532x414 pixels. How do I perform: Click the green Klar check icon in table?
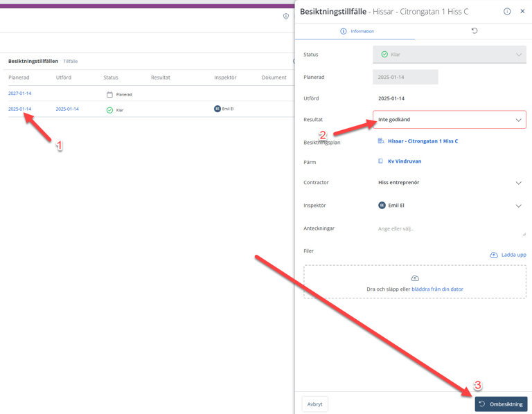[x=109, y=110]
